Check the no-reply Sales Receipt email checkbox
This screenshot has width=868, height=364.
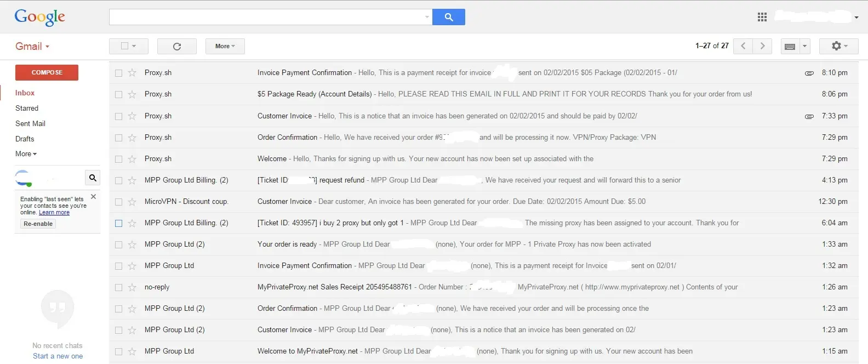tap(118, 287)
